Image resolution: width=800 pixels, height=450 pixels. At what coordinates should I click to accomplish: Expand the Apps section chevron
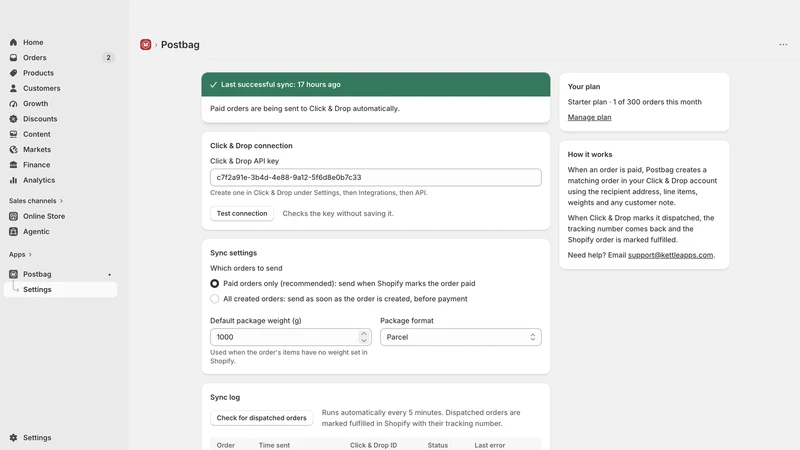tap(30, 255)
